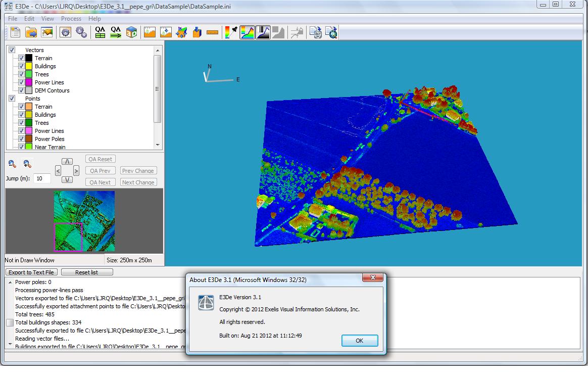Click the jump down arrow button
Screen dimensions: 588x377
coord(67,180)
